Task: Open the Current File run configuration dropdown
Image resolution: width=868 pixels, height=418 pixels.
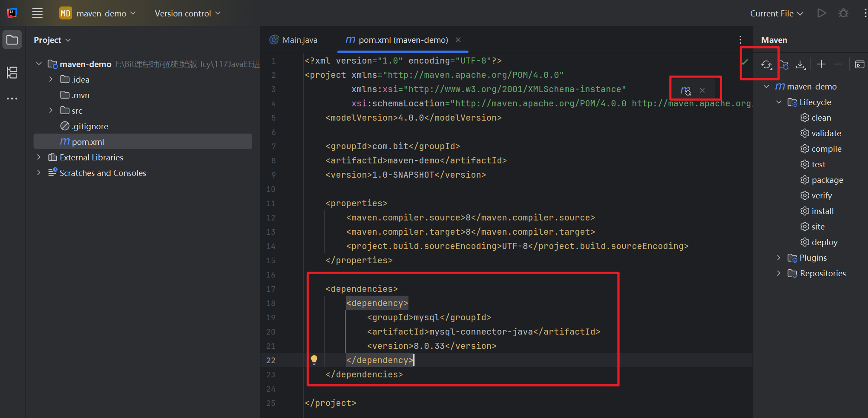Action: click(x=777, y=13)
